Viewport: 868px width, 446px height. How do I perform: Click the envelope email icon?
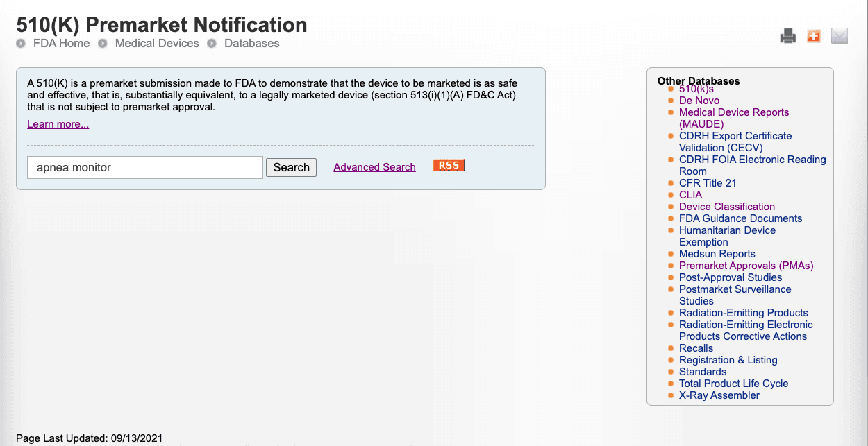click(x=840, y=36)
